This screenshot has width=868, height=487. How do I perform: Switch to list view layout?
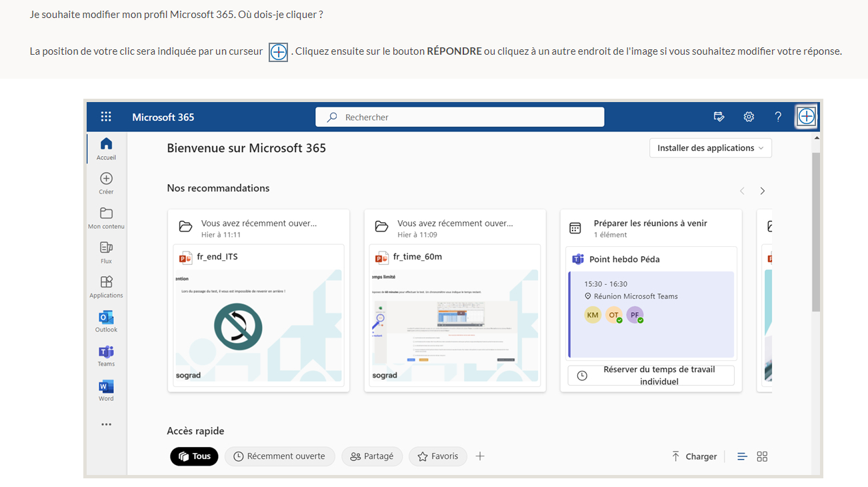[x=742, y=456]
